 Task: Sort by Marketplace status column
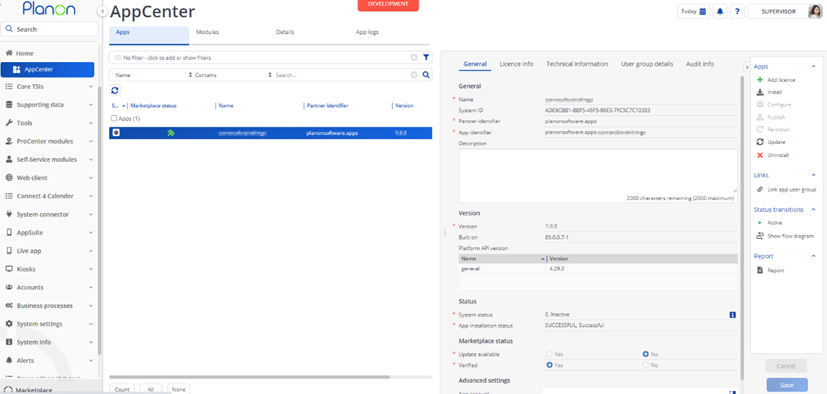coord(153,105)
